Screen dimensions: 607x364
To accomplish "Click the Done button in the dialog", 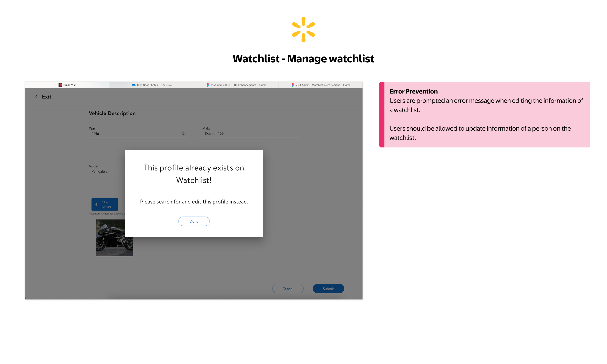I will (x=194, y=221).
